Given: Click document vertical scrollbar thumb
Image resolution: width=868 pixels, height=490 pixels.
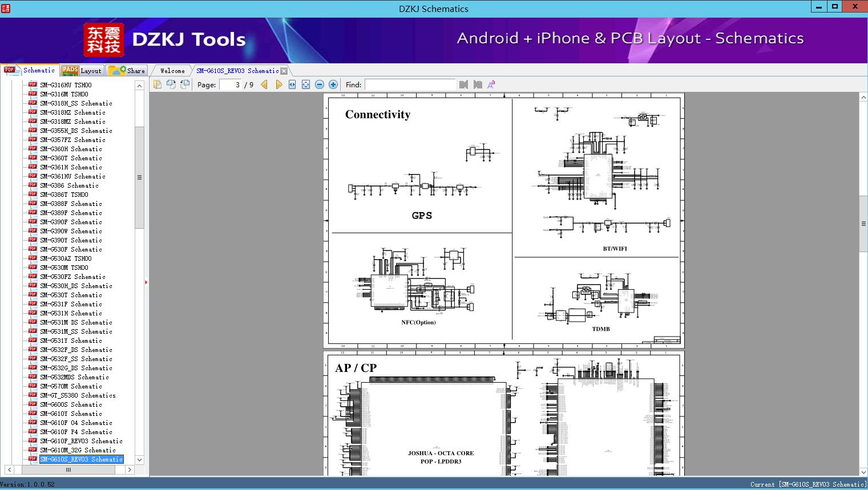Looking at the screenshot, I should click(x=863, y=224).
